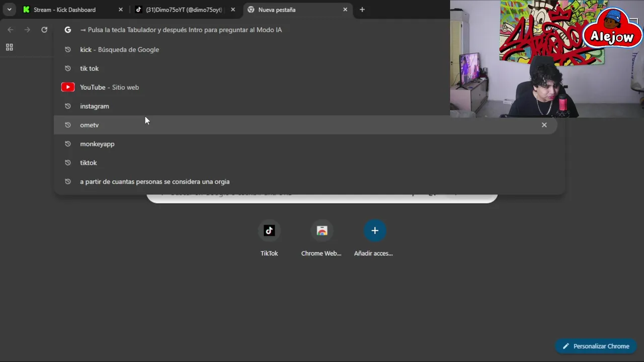Select the ometv history suggestion
The height and width of the screenshot is (362, 644).
[305, 125]
